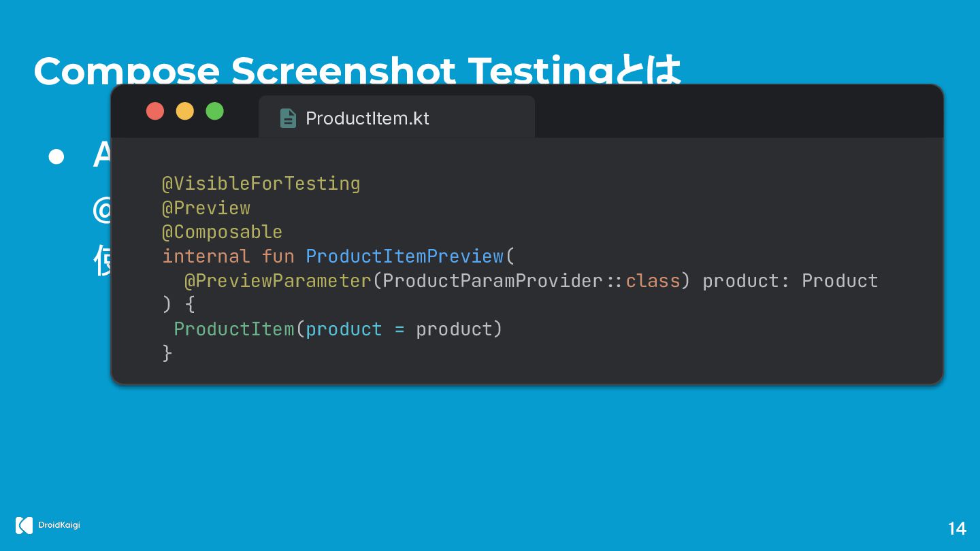Click the slide title Compose Screenshot Testing

tap(323, 70)
